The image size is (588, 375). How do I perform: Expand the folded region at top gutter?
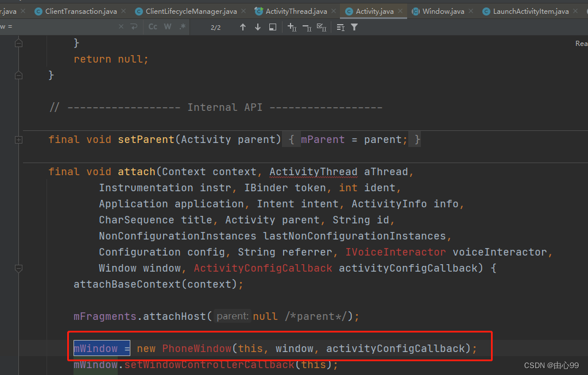tap(18, 43)
